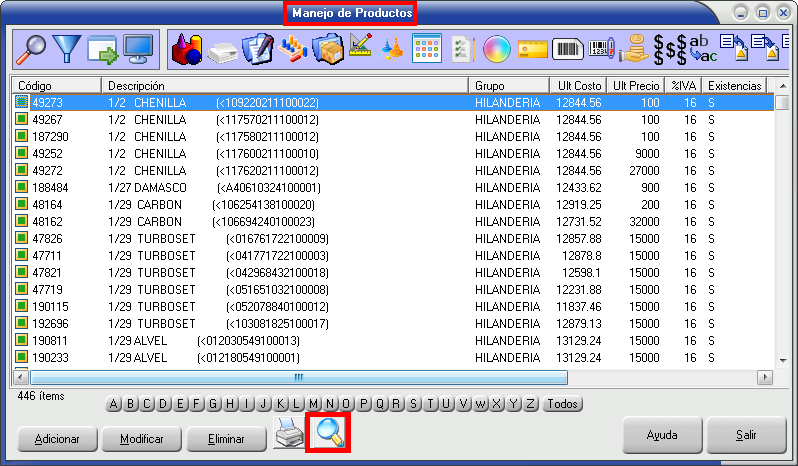
Task: Toggle the green checkbox for product 47826
Action: point(22,239)
